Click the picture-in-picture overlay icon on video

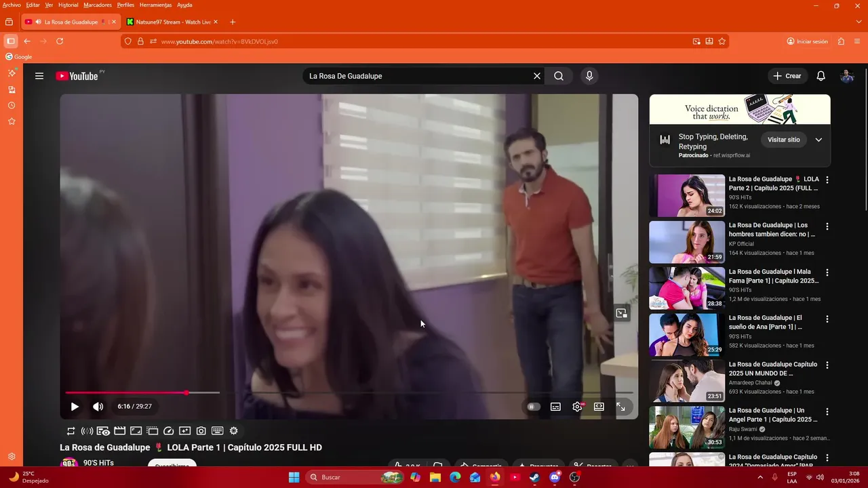pos(621,313)
